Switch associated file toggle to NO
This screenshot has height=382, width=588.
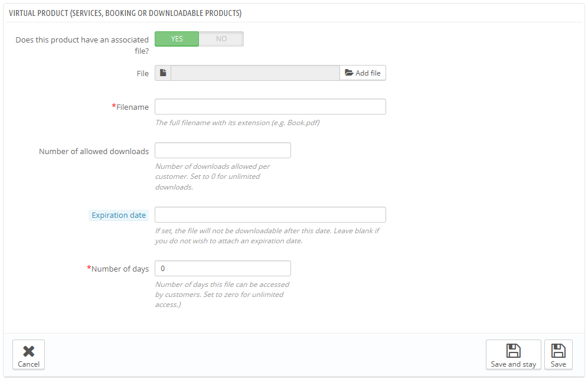click(x=221, y=39)
